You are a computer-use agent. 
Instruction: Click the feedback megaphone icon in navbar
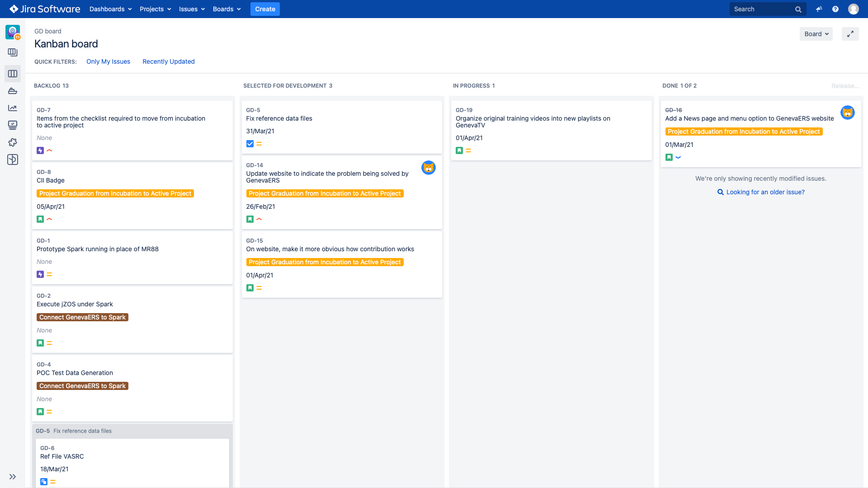coord(819,9)
